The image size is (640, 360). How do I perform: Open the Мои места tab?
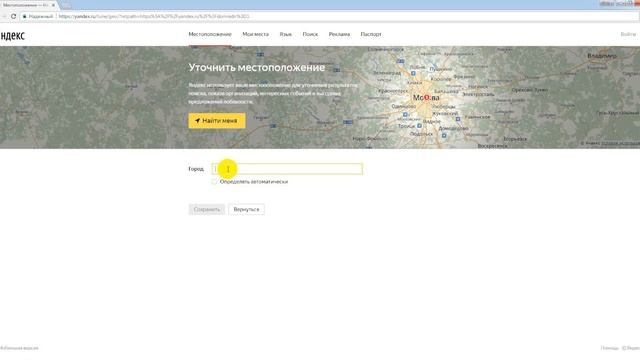[256, 34]
